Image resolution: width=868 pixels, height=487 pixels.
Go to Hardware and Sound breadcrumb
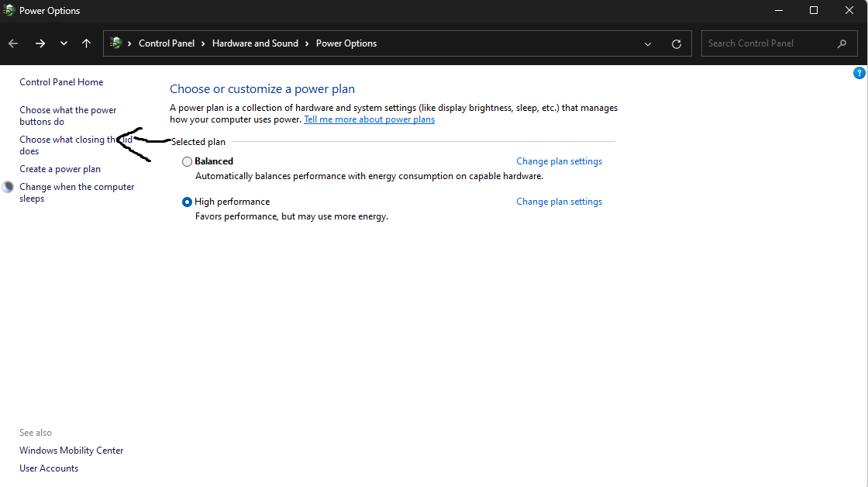click(255, 43)
